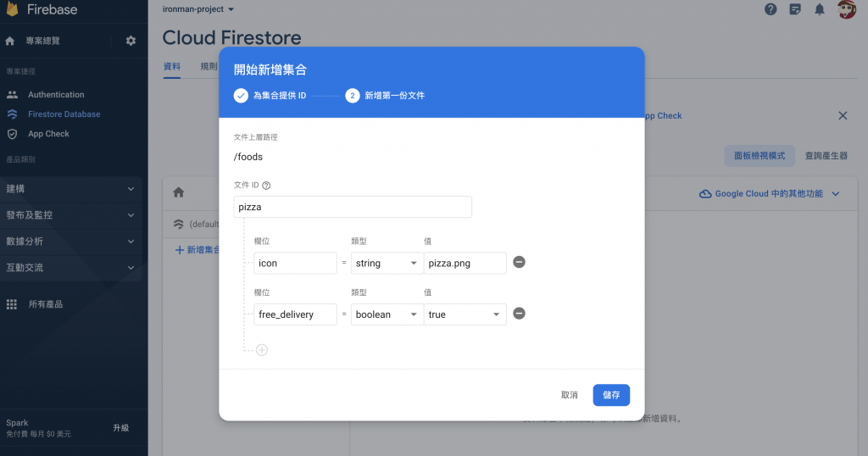
Task: Select 面板檢視模式 view button
Action: 759,156
